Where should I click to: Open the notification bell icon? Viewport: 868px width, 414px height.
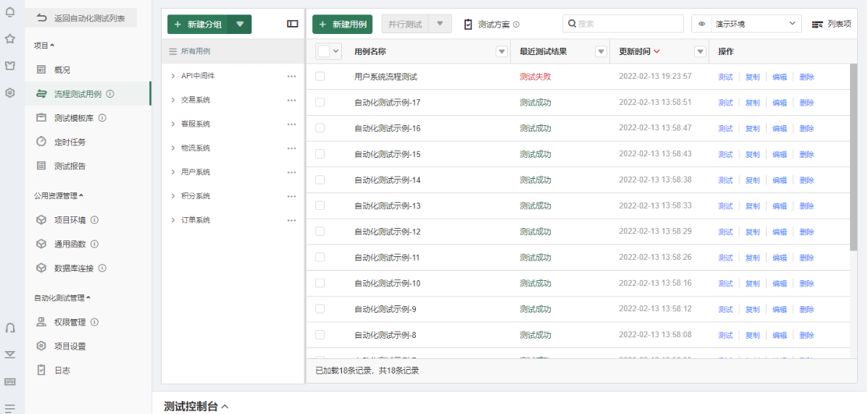10,12
